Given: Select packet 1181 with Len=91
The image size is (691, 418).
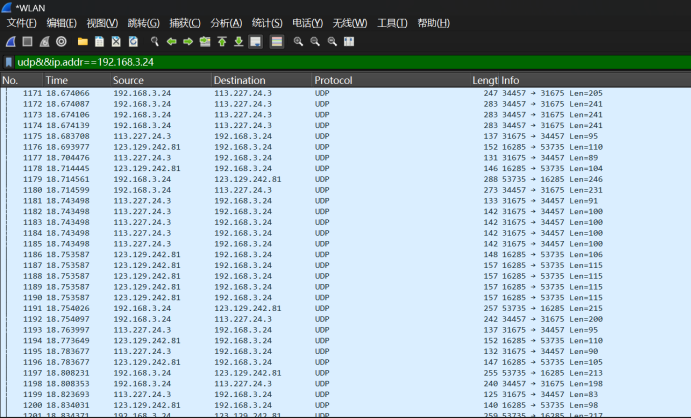Looking at the screenshot, I should point(346,201).
